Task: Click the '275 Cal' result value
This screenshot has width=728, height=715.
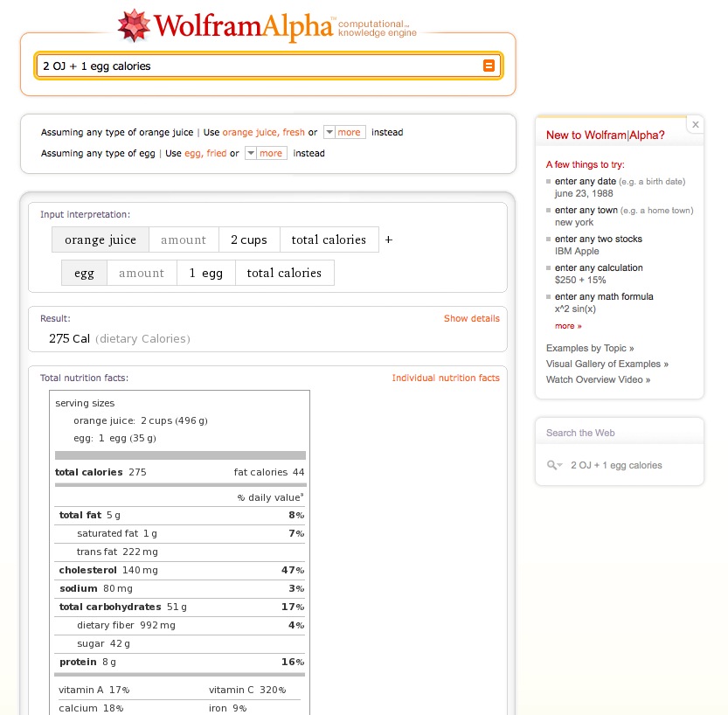Action: (69, 339)
